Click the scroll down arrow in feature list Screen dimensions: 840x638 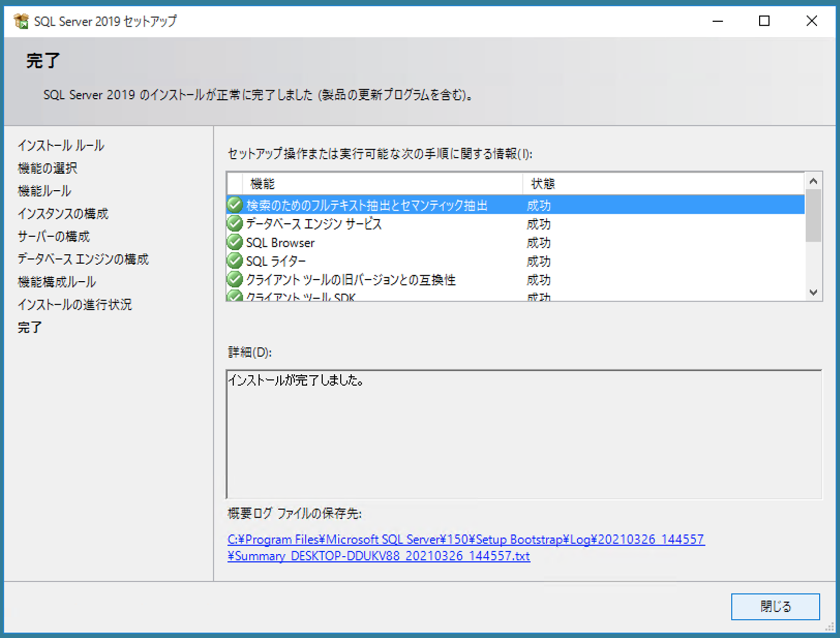[813, 292]
